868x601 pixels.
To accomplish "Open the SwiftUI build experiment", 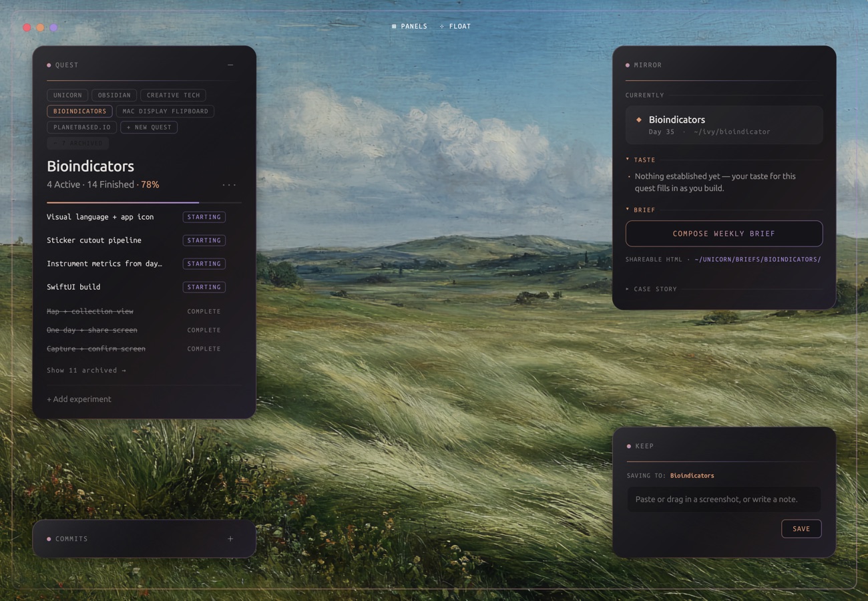I will pyautogui.click(x=73, y=287).
